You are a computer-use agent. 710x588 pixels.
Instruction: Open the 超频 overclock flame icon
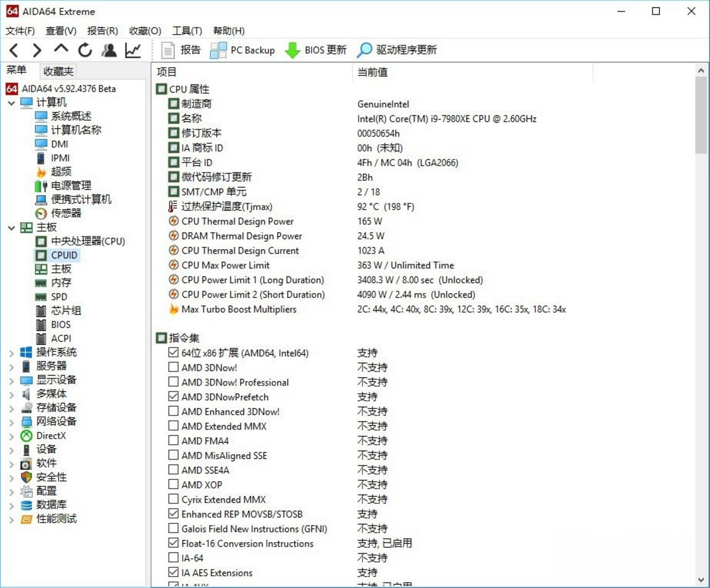coord(61,172)
